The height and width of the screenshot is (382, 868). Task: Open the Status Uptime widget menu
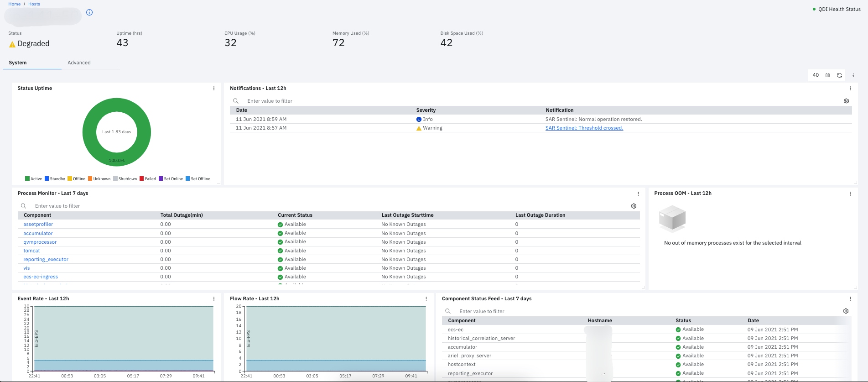[214, 89]
